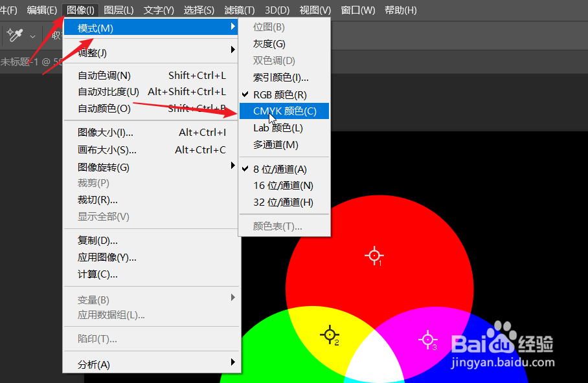Screen dimensions: 588x383
Task: Choose 自动颜色(O) command
Action: pos(151,108)
